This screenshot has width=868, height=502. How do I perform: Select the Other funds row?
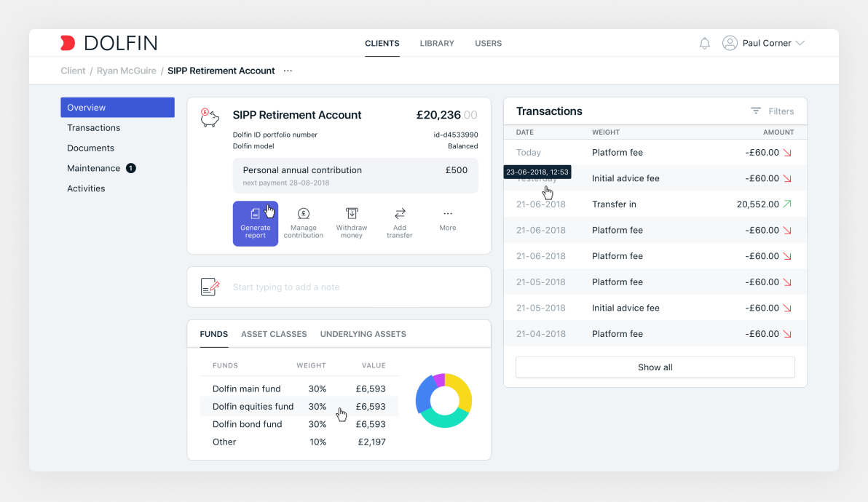click(299, 442)
